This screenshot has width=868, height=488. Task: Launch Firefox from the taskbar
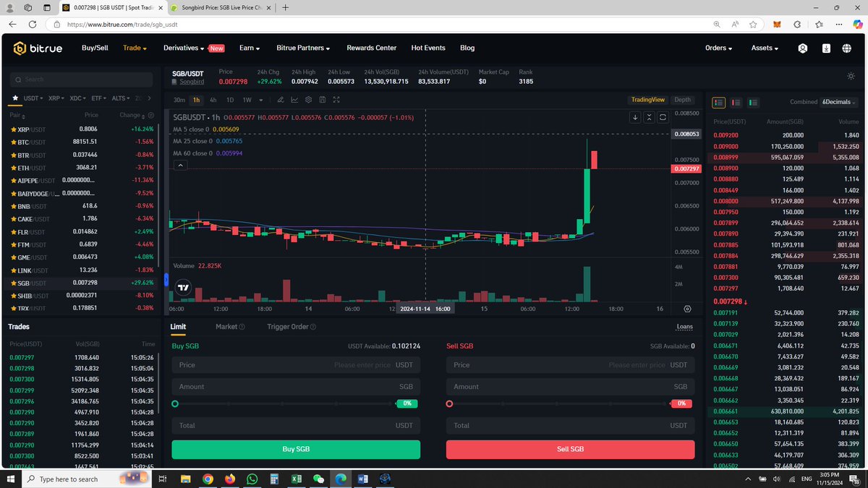tap(230, 479)
